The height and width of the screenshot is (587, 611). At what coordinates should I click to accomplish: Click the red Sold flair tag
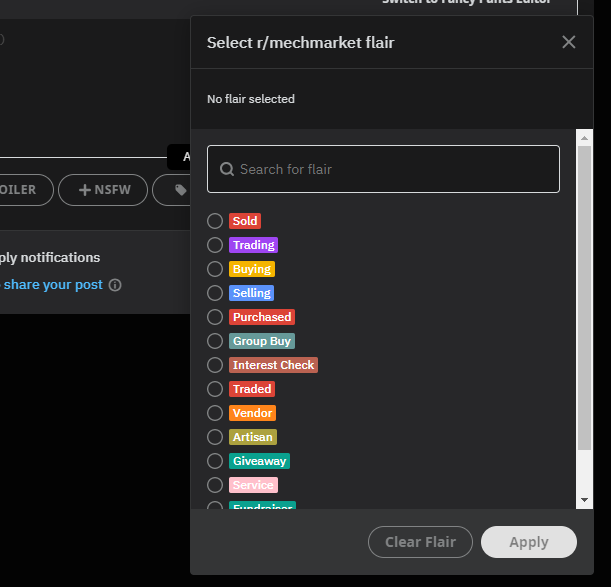pos(245,221)
